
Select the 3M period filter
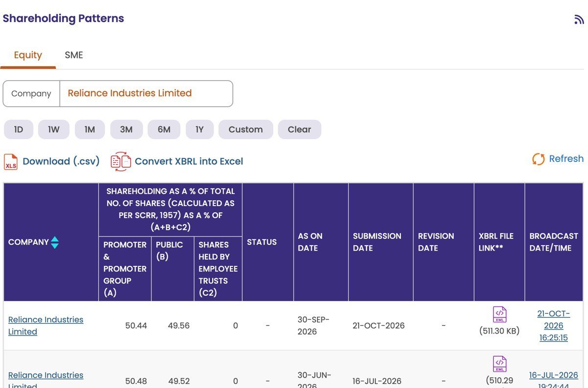[126, 129]
